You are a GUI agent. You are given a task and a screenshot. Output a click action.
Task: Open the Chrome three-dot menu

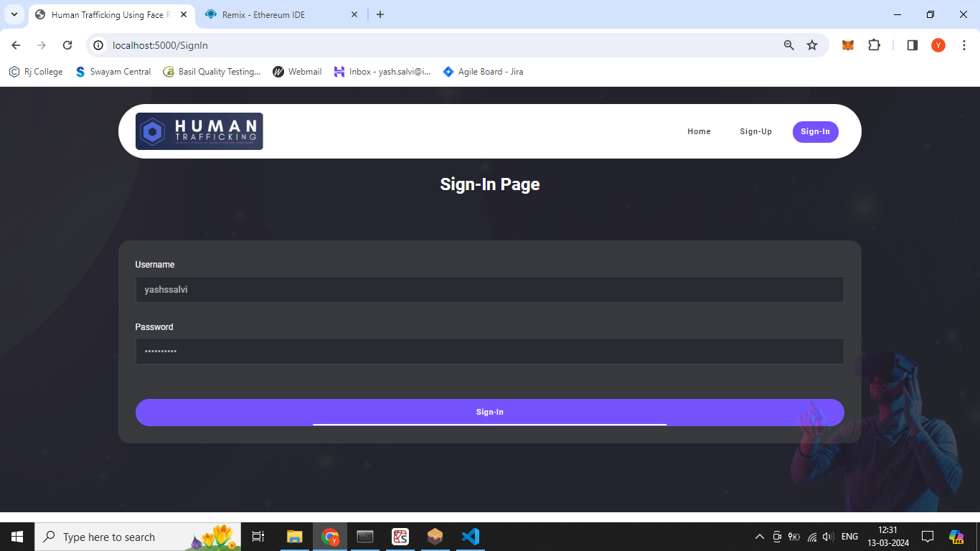coord(964,45)
